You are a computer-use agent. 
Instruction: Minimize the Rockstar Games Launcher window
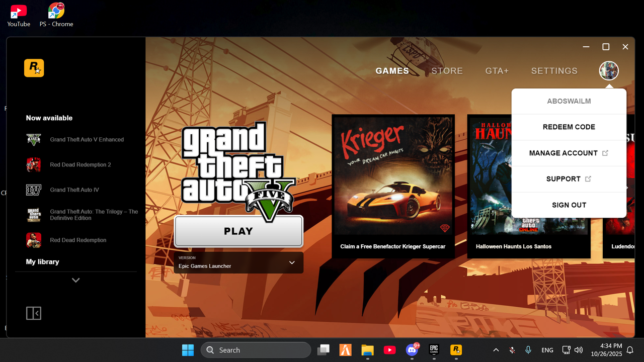click(x=586, y=47)
